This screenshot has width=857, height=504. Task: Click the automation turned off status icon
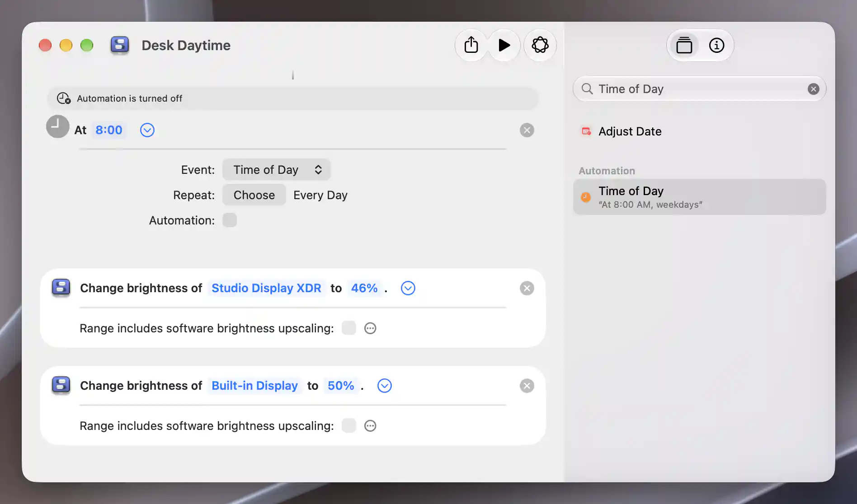(x=64, y=98)
